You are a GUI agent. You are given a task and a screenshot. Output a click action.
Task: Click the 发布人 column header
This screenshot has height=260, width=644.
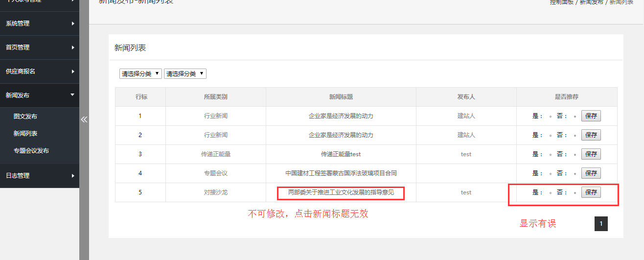pos(466,97)
